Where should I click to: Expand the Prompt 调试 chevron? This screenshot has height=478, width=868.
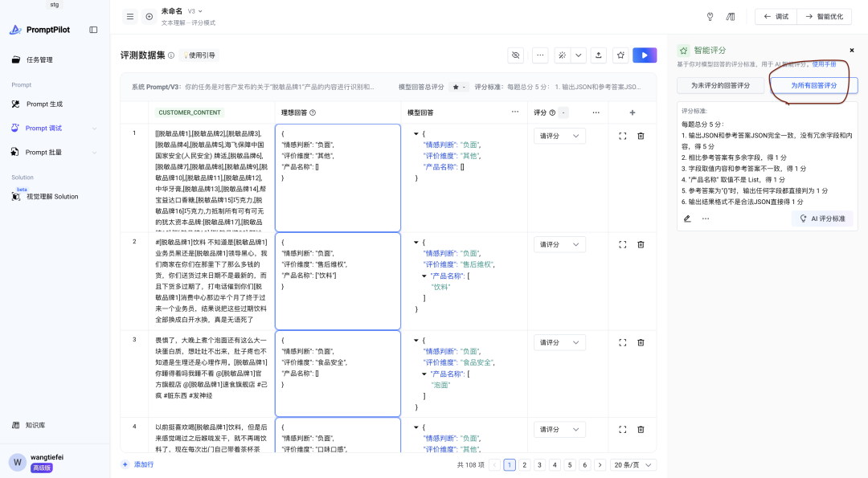[94, 129]
